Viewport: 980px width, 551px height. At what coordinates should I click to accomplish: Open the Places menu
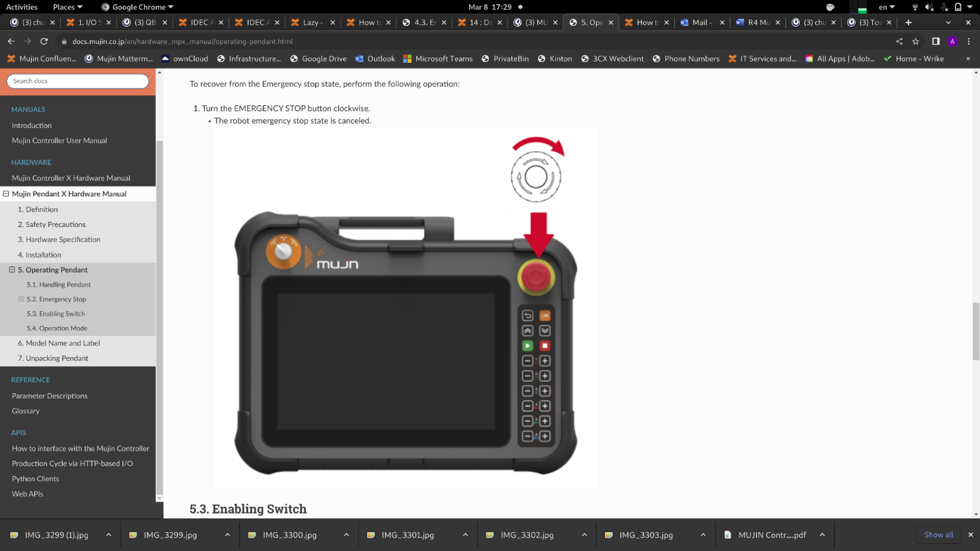[67, 7]
